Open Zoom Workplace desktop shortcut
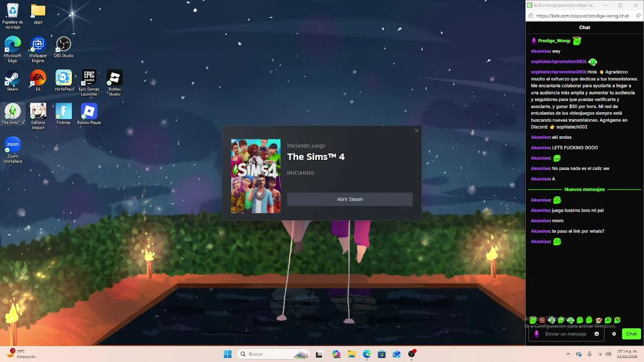644x362 pixels. point(13,150)
